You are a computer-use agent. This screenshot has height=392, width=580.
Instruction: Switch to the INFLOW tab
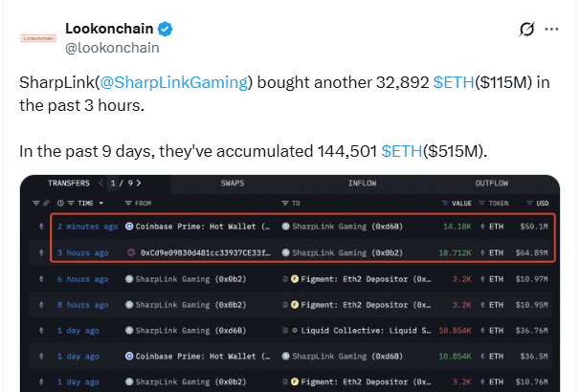coord(362,183)
